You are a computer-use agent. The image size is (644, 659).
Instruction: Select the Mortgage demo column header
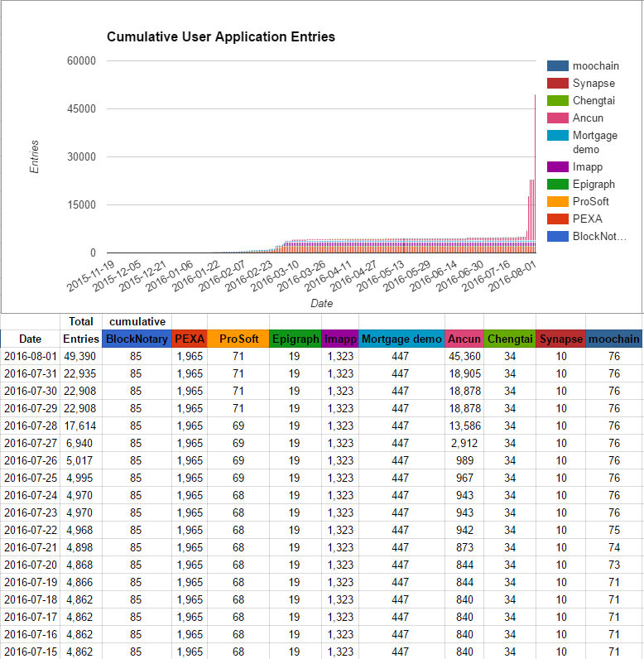click(x=401, y=339)
